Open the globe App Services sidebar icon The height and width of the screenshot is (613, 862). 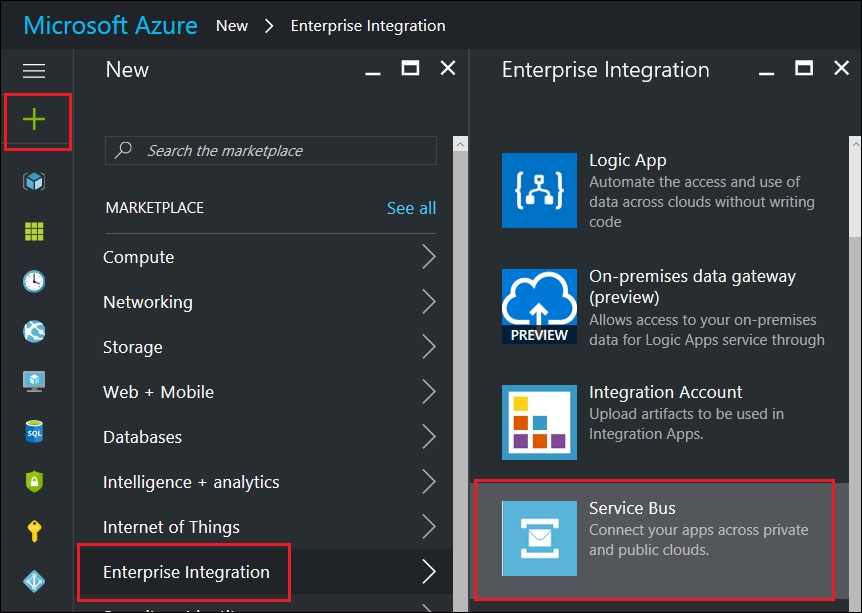click(34, 332)
